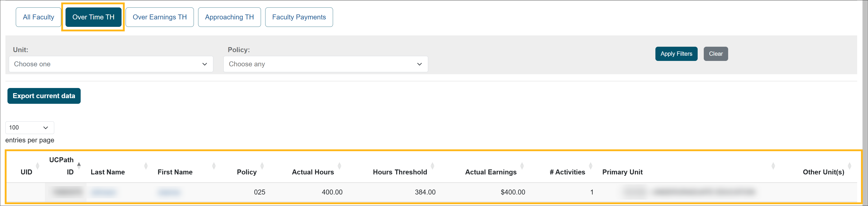Sort the Primary Unit column

(773, 166)
